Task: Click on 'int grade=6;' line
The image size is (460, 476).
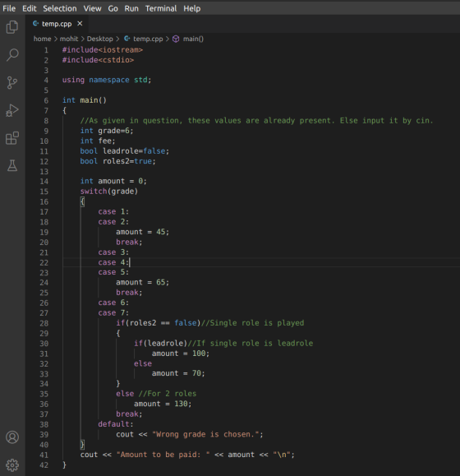Action: [107, 131]
